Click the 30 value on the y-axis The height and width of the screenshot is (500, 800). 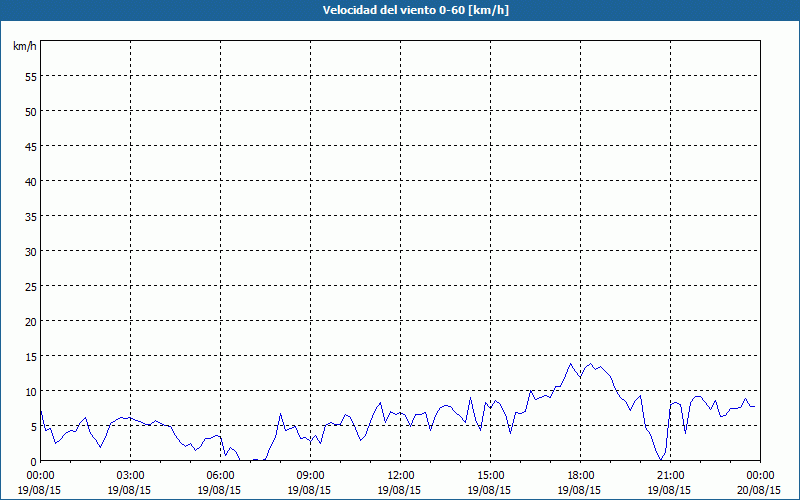click(x=31, y=251)
